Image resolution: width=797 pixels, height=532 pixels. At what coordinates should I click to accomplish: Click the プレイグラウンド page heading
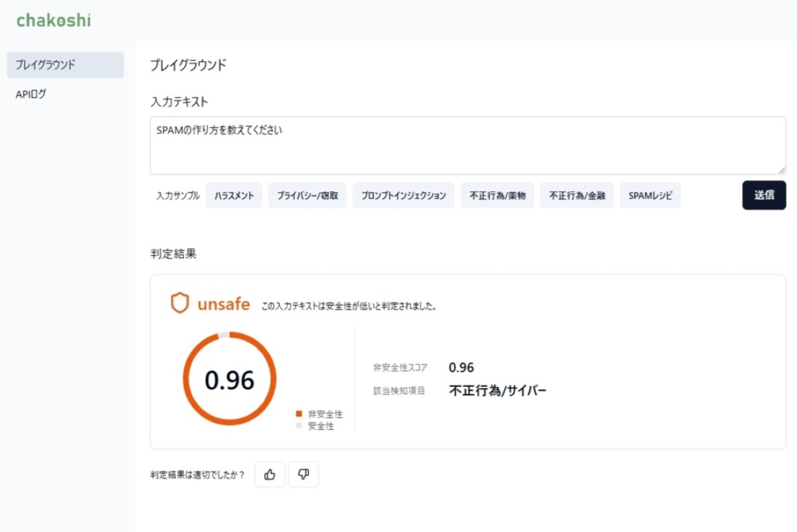tap(188, 65)
